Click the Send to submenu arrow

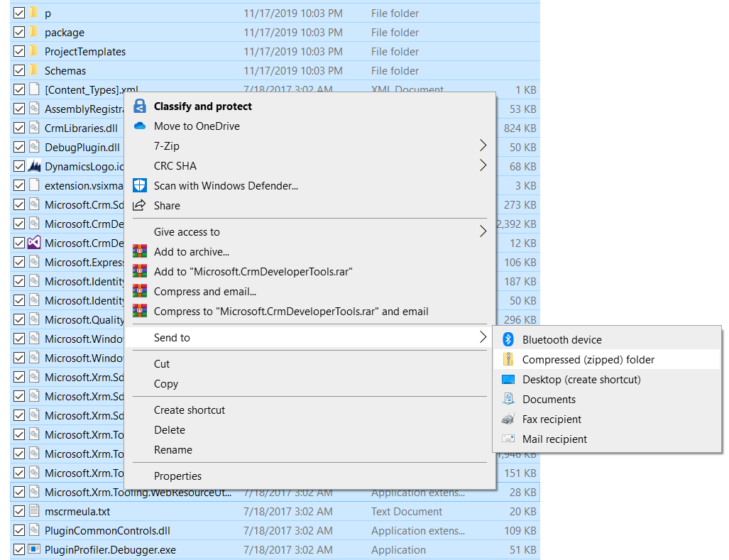(483, 337)
